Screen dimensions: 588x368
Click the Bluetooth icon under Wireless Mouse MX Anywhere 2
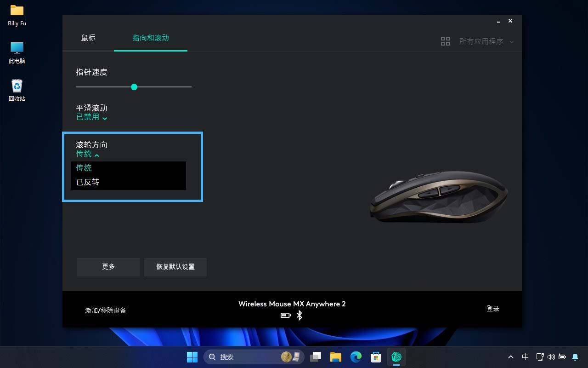coord(299,315)
